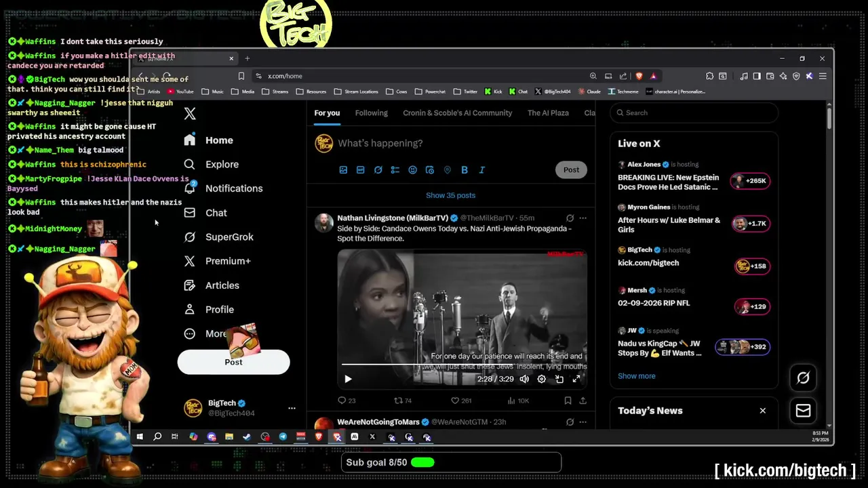The width and height of the screenshot is (868, 488).
Task: Click the grey Post button in composer
Action: [571, 170]
